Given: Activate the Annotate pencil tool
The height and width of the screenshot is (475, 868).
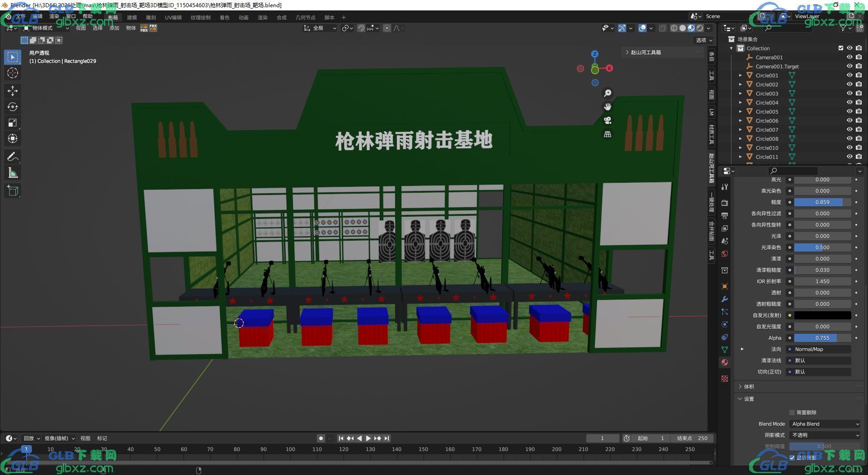Looking at the screenshot, I should [x=12, y=157].
